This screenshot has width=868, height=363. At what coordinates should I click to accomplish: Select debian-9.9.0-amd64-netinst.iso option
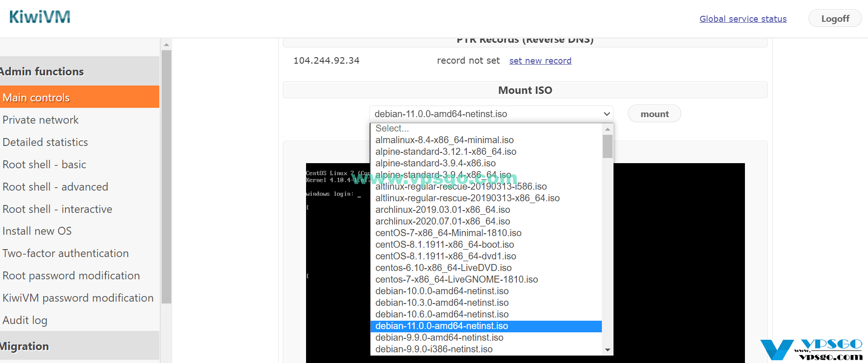(x=486, y=337)
